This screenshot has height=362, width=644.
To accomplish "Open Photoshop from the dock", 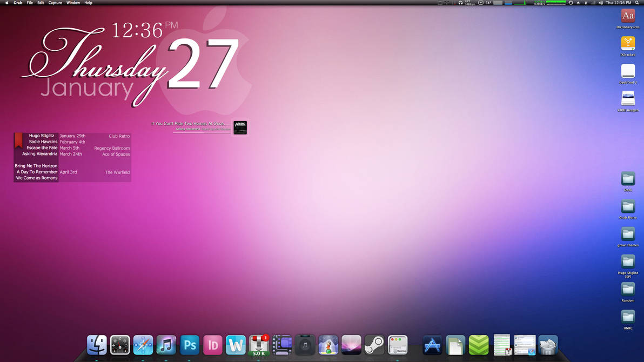I will (189, 345).
